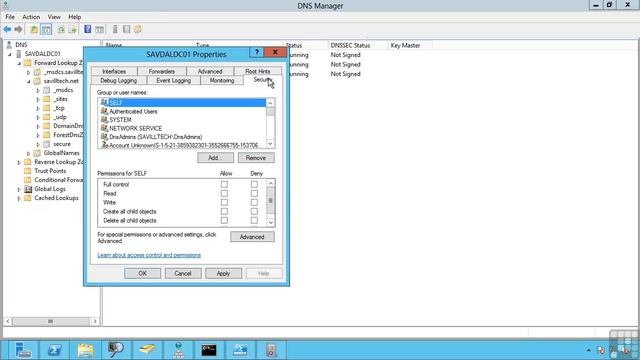Select the DNS root node icon
Screen dimensions: 640x360
(9, 45)
